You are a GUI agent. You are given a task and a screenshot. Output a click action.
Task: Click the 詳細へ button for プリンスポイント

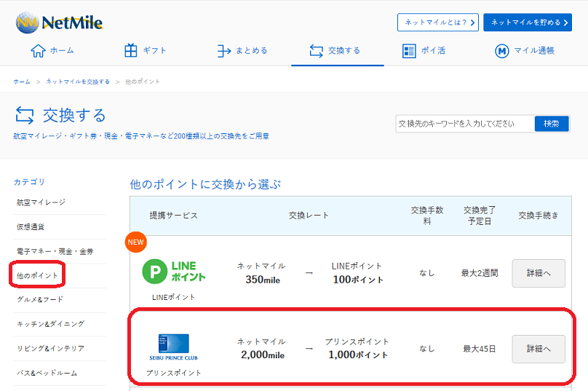click(539, 349)
